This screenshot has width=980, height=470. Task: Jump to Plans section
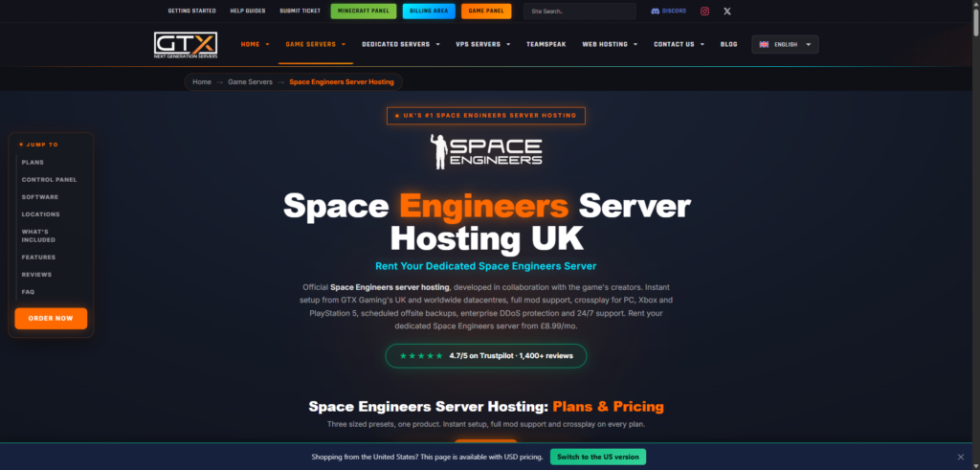(x=33, y=163)
